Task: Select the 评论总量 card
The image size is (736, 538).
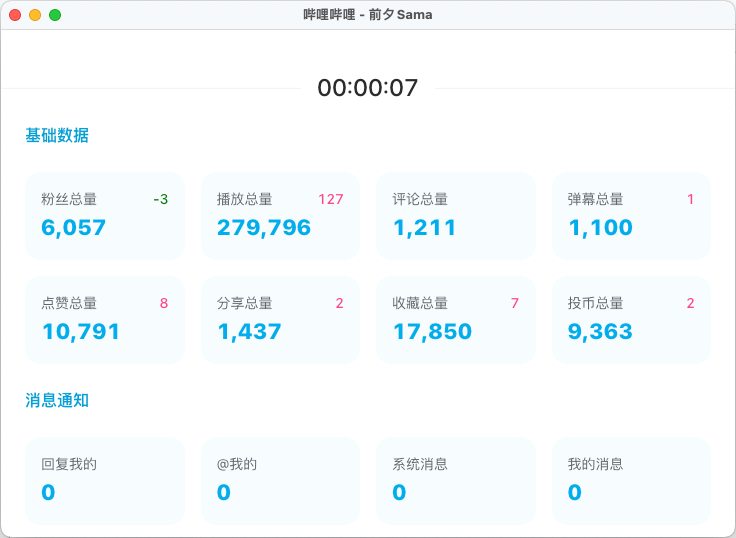Action: 455,215
